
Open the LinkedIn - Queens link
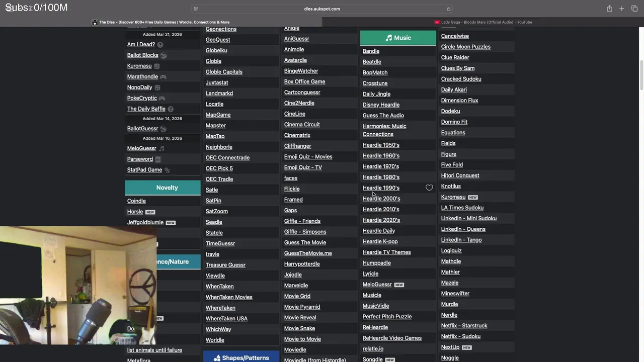click(463, 229)
